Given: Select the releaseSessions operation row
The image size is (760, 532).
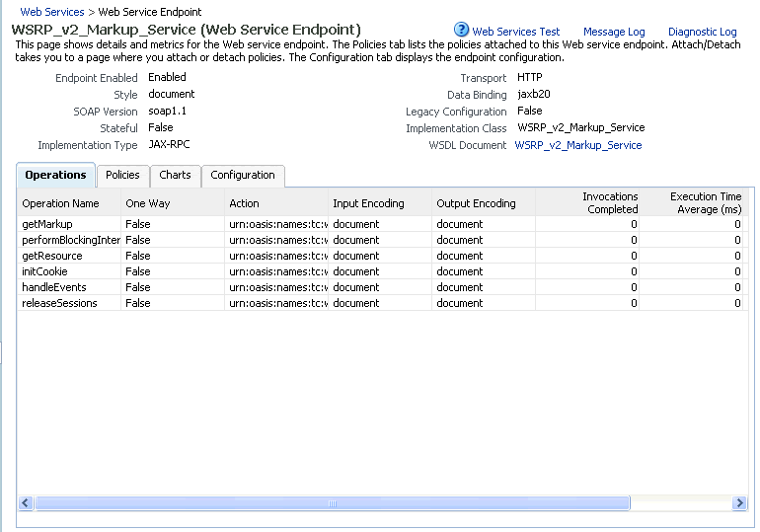Looking at the screenshot, I should (383, 303).
